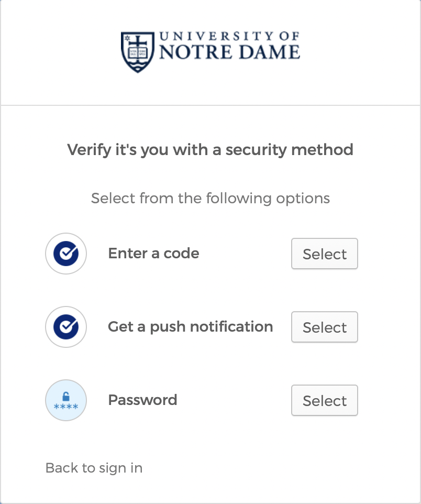Click the UNIVERSITY OF text in logo
Image resolution: width=421 pixels, height=504 pixels.
pyautogui.click(x=229, y=37)
